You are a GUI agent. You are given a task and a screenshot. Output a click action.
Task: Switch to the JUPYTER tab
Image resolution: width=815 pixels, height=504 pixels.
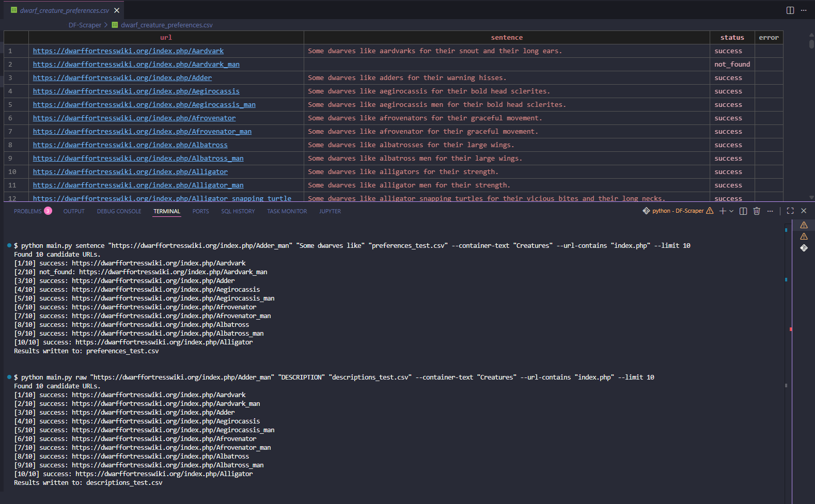coord(330,211)
